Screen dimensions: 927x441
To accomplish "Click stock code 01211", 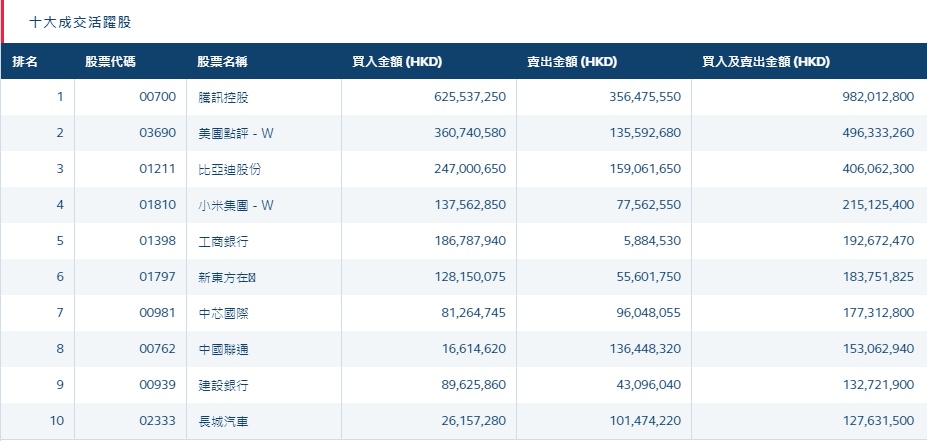I will tap(157, 170).
